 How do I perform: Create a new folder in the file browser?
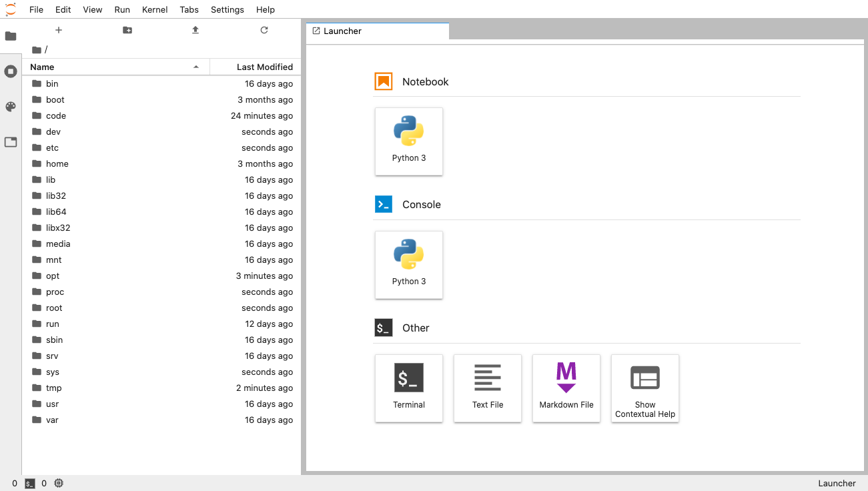[127, 30]
